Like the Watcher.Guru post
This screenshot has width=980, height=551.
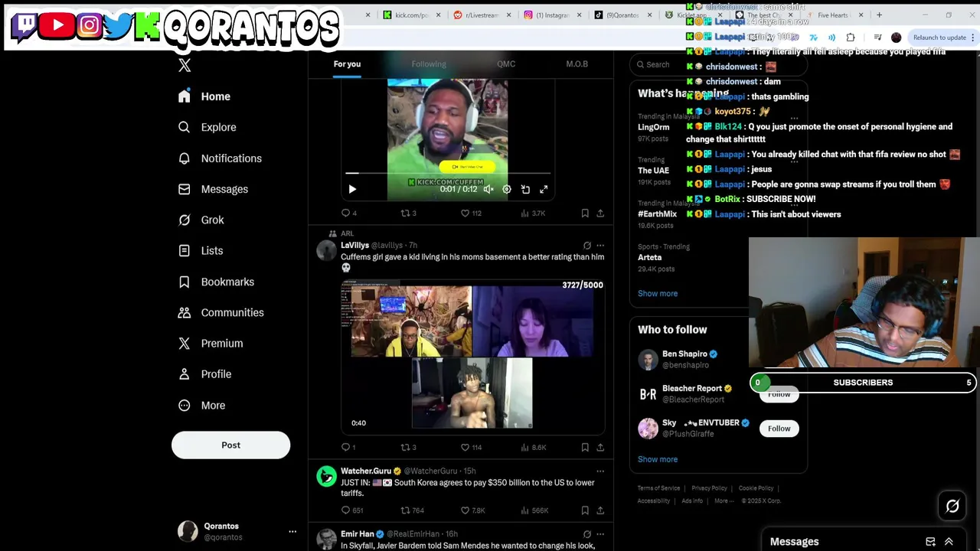pyautogui.click(x=472, y=510)
